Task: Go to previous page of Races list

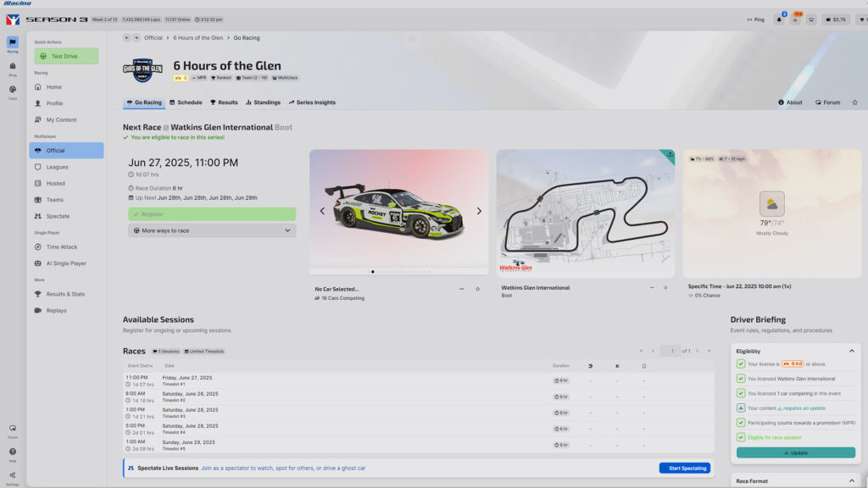Action: point(654,351)
